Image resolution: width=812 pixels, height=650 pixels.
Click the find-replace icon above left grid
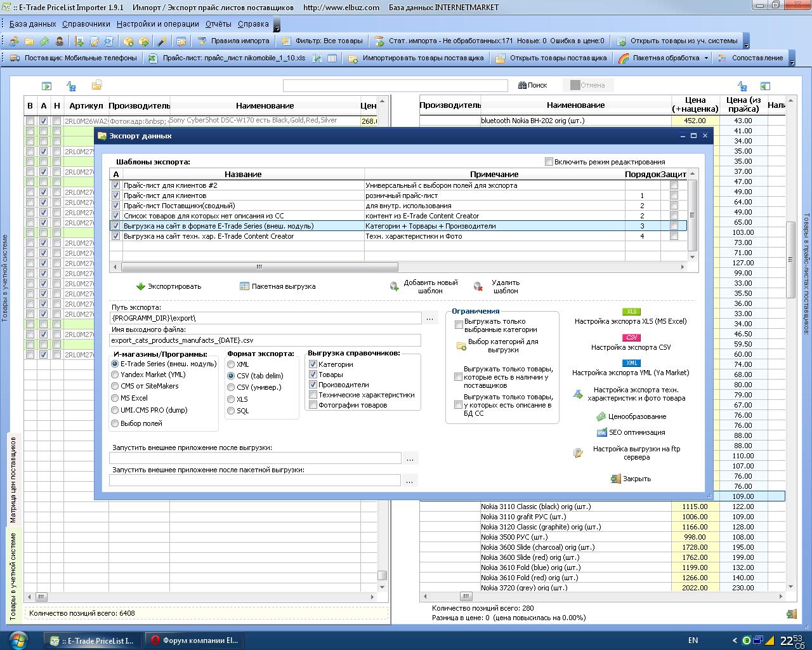pos(71,86)
